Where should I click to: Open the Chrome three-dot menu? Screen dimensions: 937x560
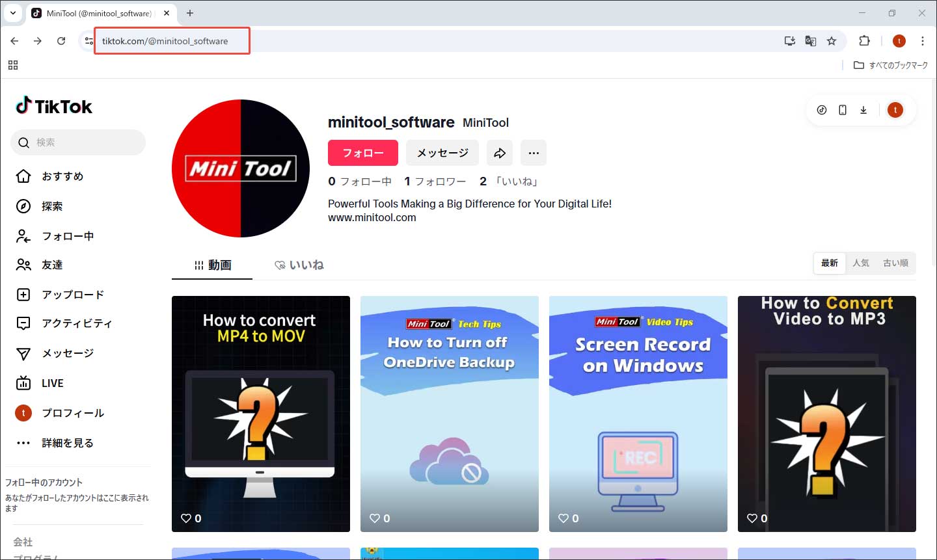pos(923,41)
